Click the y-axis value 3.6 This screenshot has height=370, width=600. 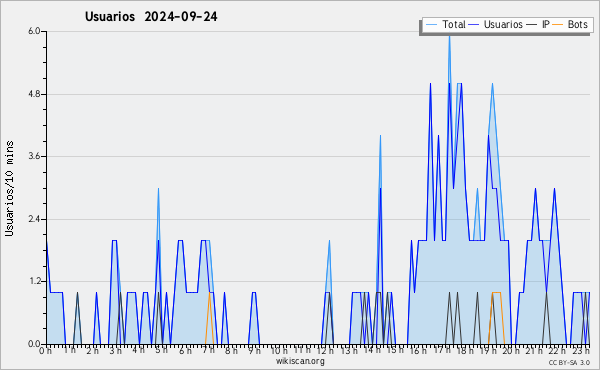(x=34, y=156)
